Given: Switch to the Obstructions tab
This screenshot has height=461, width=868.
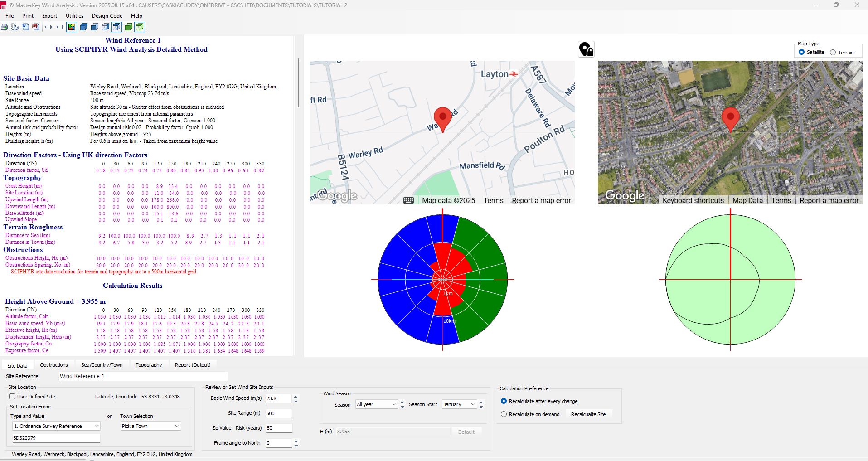Looking at the screenshot, I should (53, 365).
